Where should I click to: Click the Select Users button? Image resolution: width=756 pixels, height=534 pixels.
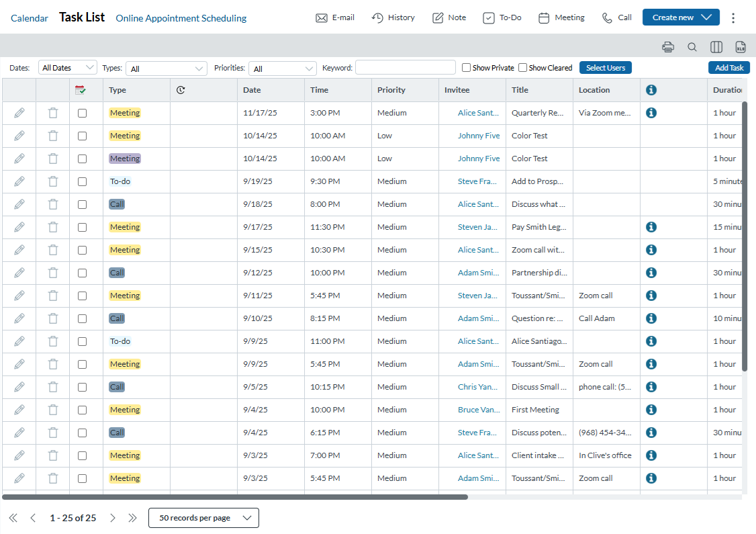click(x=606, y=68)
